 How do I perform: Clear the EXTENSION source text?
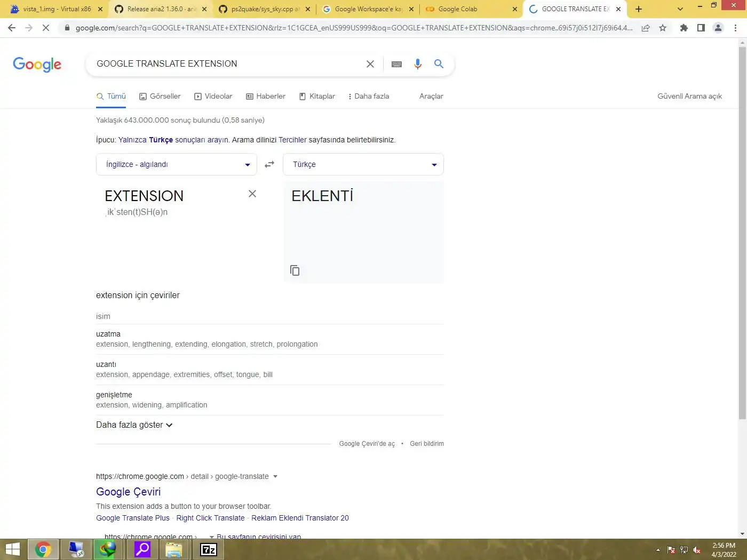(252, 194)
